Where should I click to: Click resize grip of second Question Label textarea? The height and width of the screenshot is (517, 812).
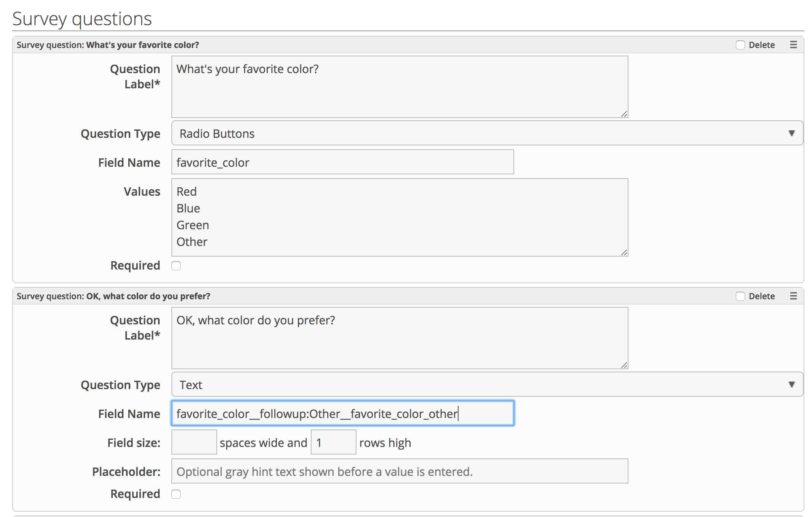(x=624, y=365)
